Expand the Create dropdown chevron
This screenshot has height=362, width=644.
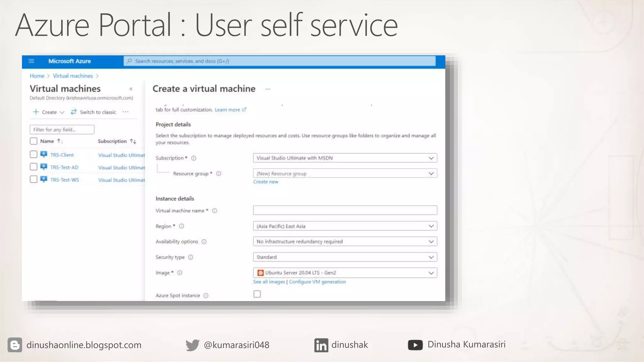pyautogui.click(x=62, y=112)
